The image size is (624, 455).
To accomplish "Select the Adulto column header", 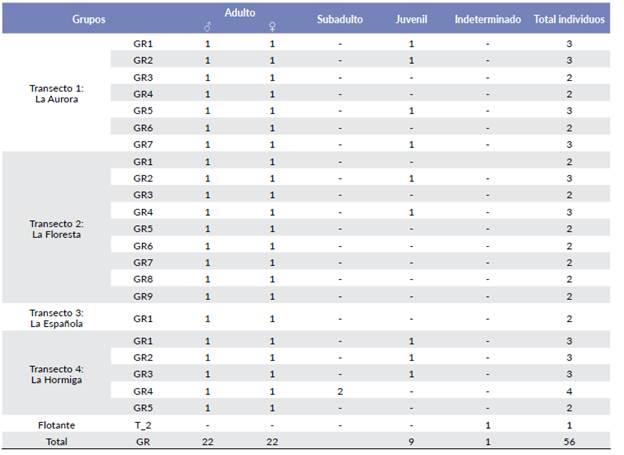I will tap(240, 12).
